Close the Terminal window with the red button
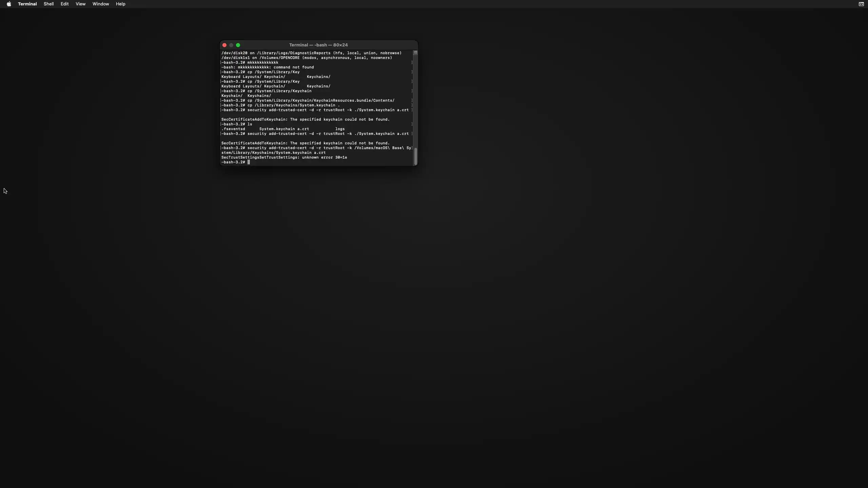868x488 pixels. coord(224,45)
